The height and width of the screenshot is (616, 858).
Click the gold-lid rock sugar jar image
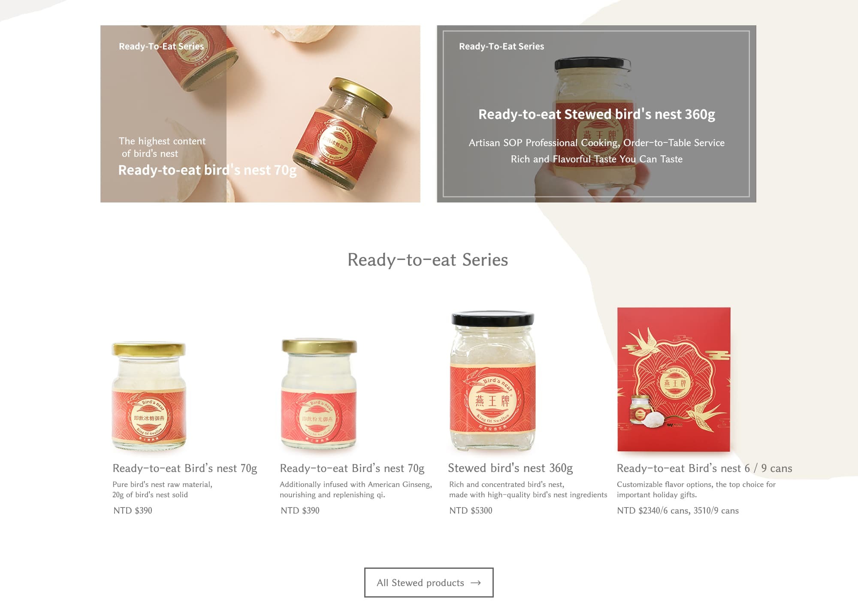coord(149,396)
